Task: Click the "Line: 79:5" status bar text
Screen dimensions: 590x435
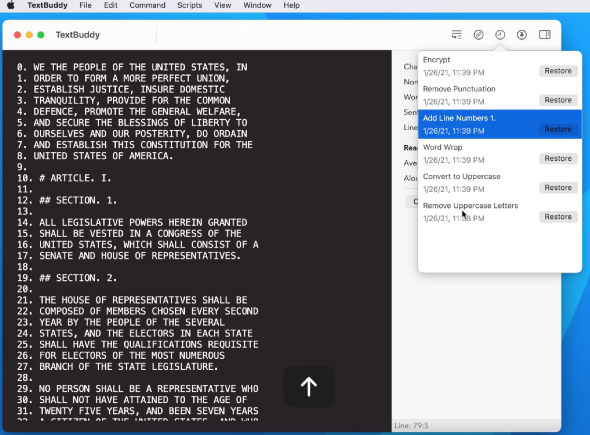Action: tap(411, 426)
